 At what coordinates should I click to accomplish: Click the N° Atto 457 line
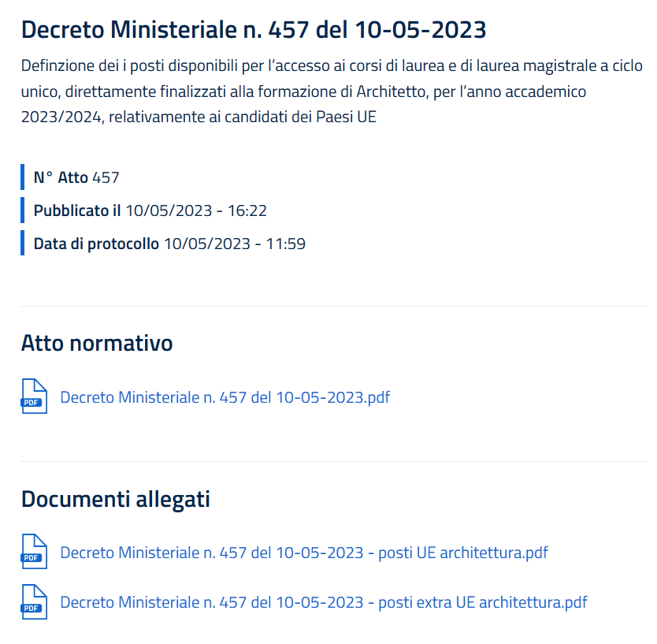click(x=76, y=177)
